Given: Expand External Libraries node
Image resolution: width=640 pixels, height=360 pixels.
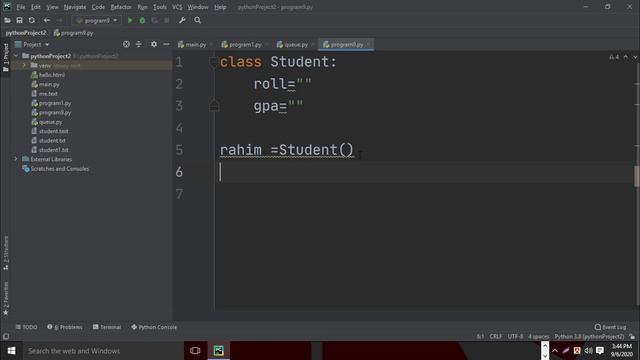Looking at the screenshot, I should coord(16,159).
